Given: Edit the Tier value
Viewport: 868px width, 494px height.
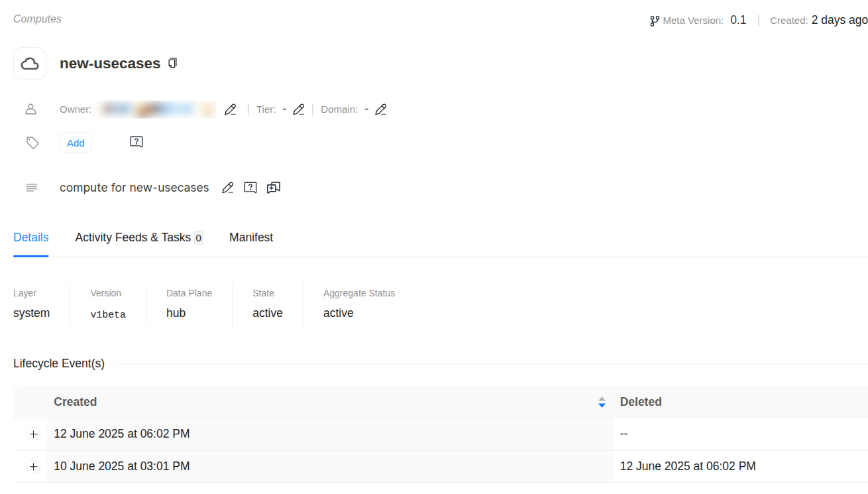Looking at the screenshot, I should (299, 109).
